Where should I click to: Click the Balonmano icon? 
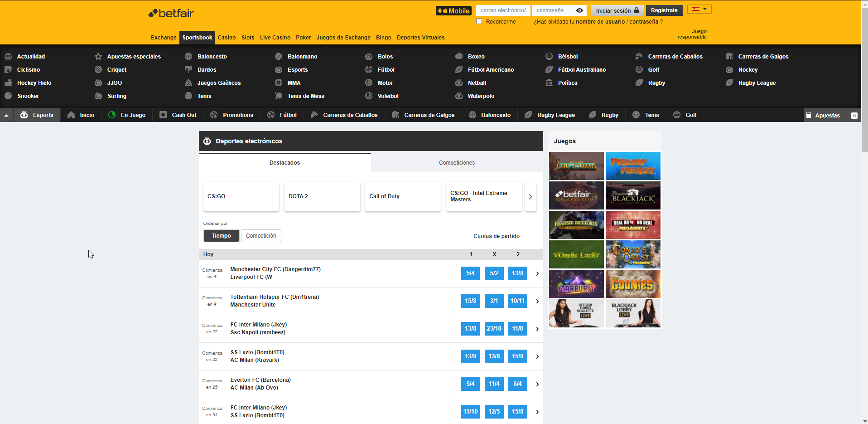[279, 57]
